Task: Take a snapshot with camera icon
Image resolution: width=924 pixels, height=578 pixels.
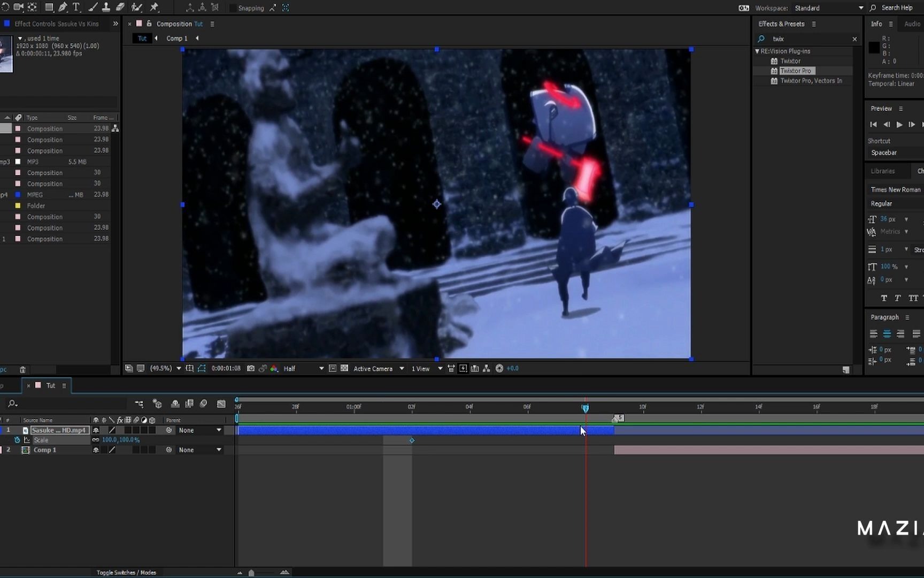Action: pos(250,368)
